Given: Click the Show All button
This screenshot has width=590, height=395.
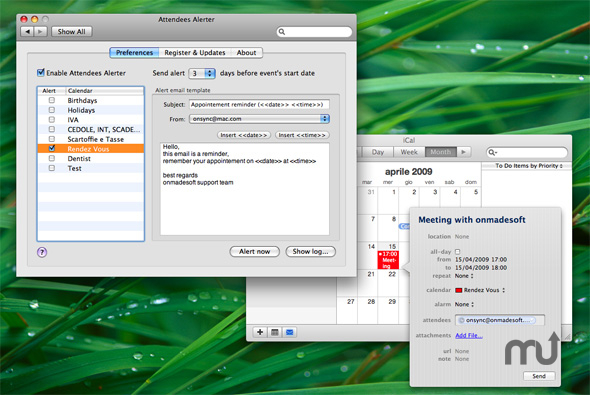Looking at the screenshot, I should [x=71, y=32].
